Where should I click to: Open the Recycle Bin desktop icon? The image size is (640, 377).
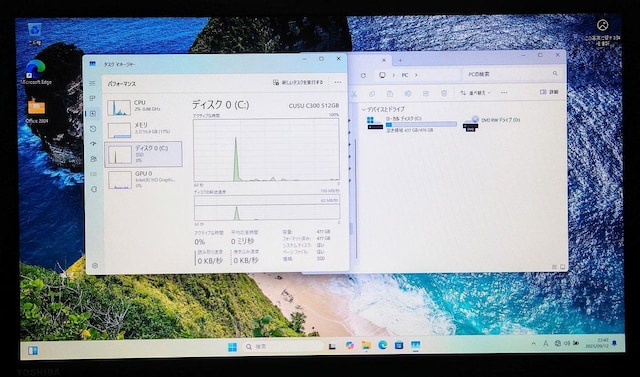35,33
